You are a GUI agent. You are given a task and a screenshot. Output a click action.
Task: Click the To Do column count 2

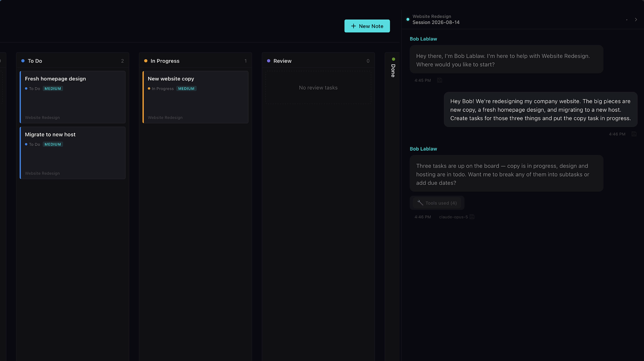[122, 61]
